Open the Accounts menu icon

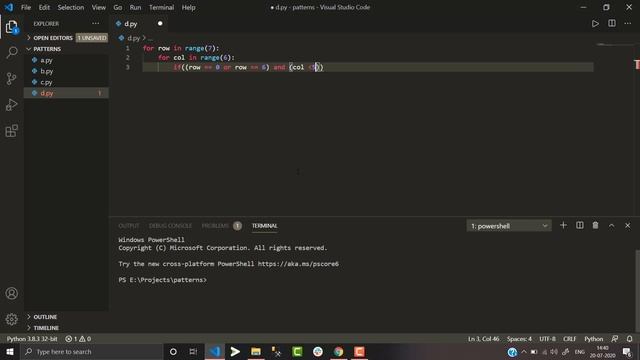11,293
